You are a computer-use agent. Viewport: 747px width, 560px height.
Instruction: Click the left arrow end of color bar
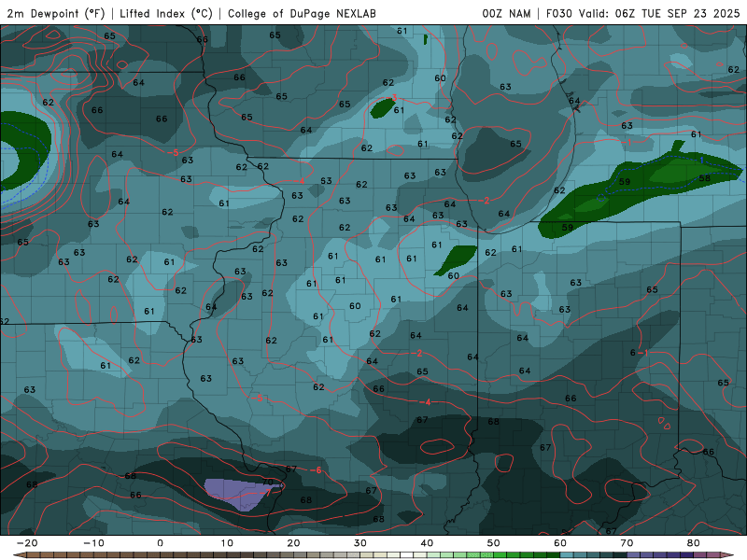19,555
